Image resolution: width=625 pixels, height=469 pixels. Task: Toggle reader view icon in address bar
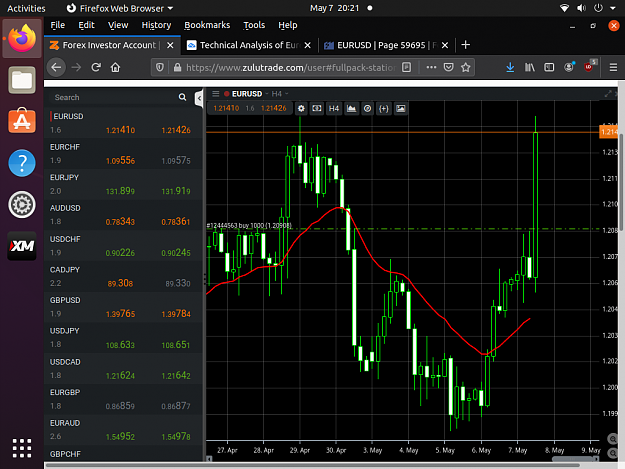pyautogui.click(x=407, y=67)
